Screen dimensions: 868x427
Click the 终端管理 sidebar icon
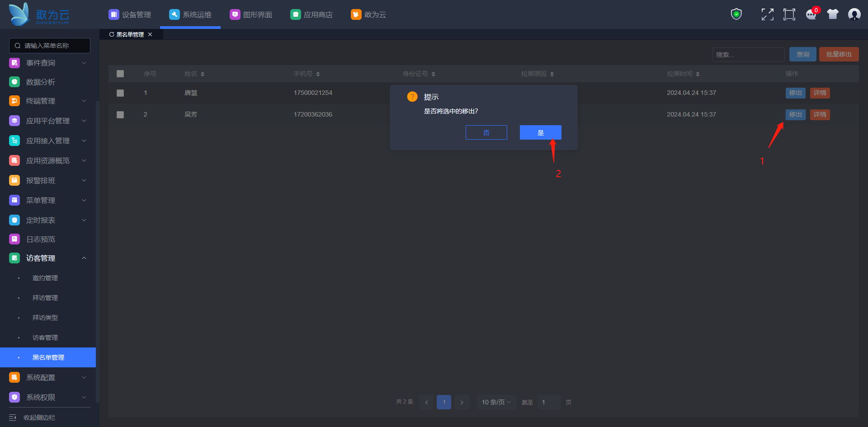(x=14, y=101)
